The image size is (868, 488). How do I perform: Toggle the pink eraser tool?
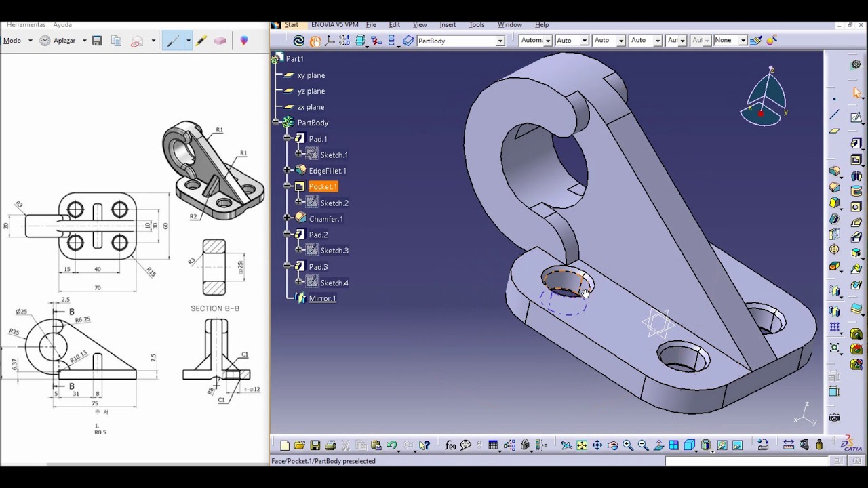coord(220,41)
